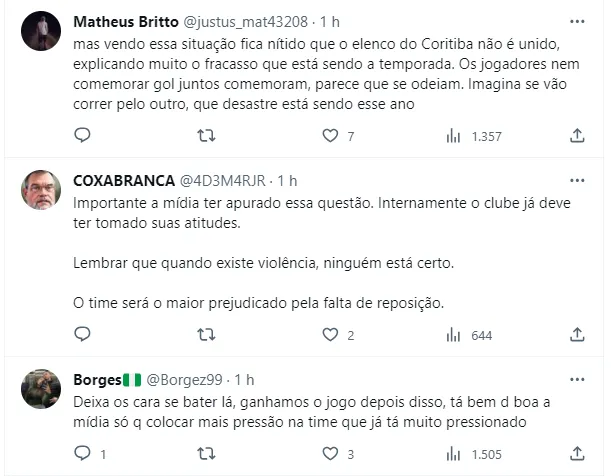Like COXABRANCA's tweet

point(330,335)
